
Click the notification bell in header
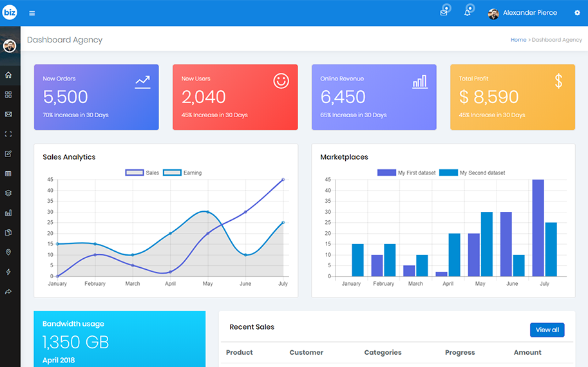(467, 13)
